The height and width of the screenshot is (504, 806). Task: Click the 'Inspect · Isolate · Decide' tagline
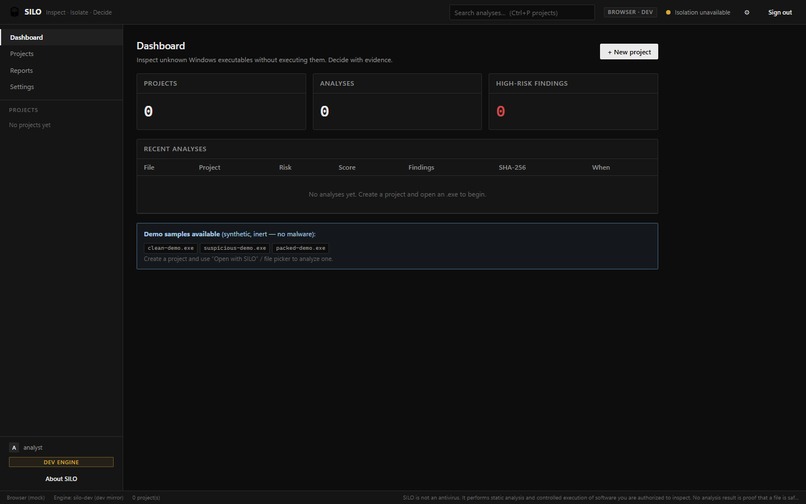[79, 12]
